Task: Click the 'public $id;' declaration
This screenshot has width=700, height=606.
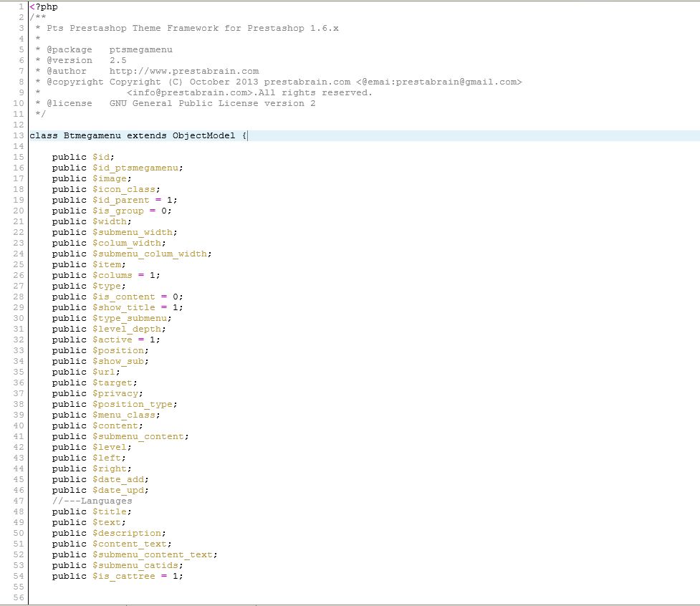Action: click(x=83, y=157)
